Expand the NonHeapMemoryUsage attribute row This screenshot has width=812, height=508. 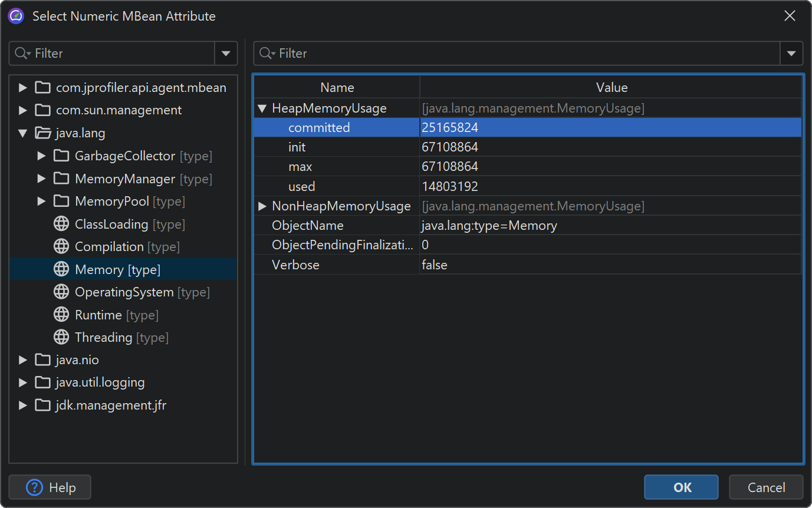[262, 206]
